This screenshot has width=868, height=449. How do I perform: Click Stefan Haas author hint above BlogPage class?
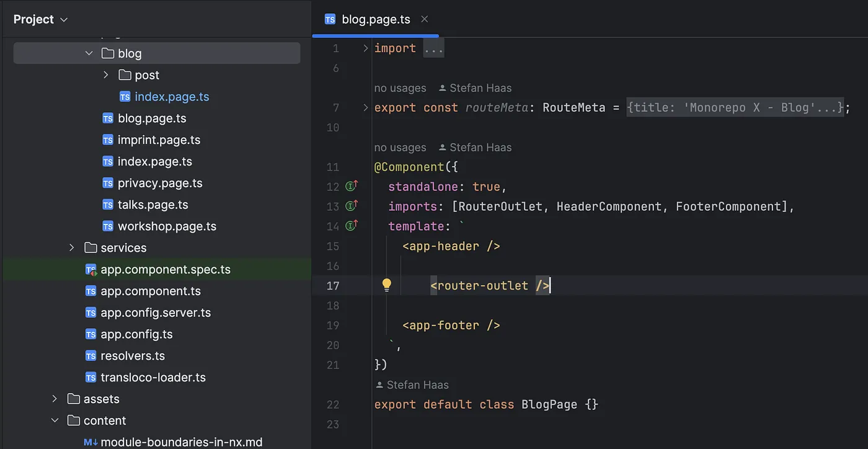(x=412, y=385)
